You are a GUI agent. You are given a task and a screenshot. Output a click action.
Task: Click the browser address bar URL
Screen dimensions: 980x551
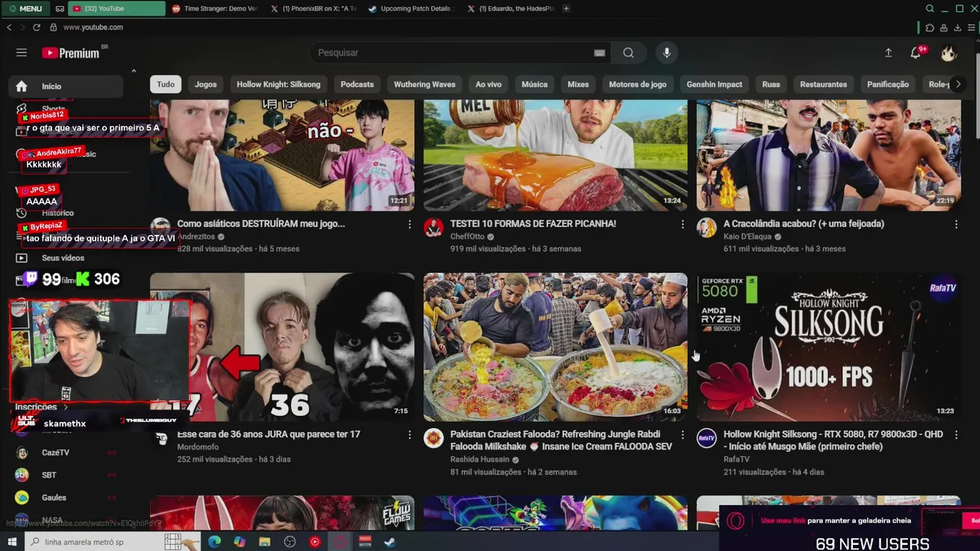pos(93,27)
